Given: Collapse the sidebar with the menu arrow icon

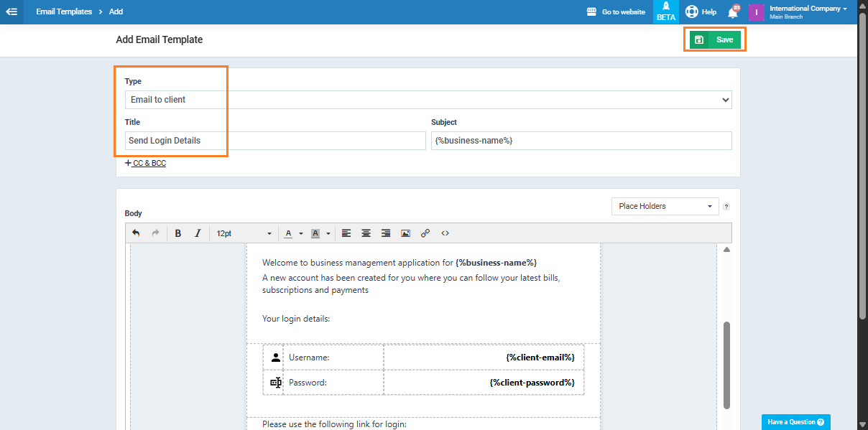Looking at the screenshot, I should tap(11, 11).
